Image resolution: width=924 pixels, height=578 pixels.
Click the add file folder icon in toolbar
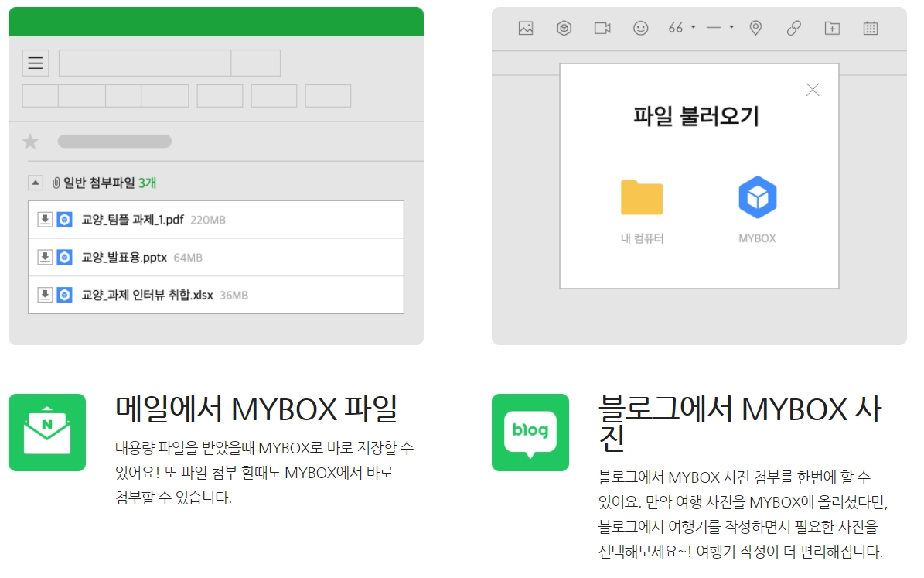tap(832, 28)
